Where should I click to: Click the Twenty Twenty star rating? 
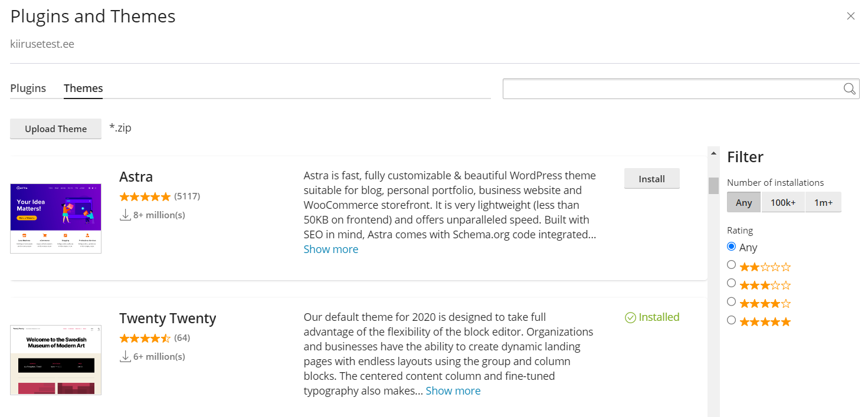(x=145, y=337)
